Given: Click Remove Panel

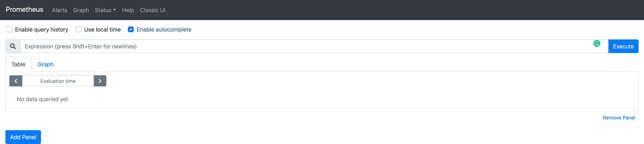Looking at the screenshot, I should click(619, 118).
